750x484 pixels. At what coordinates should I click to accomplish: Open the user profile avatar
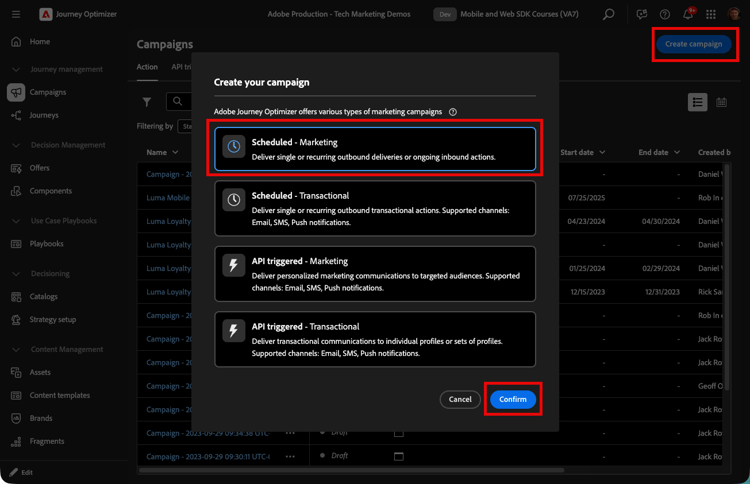point(734,14)
